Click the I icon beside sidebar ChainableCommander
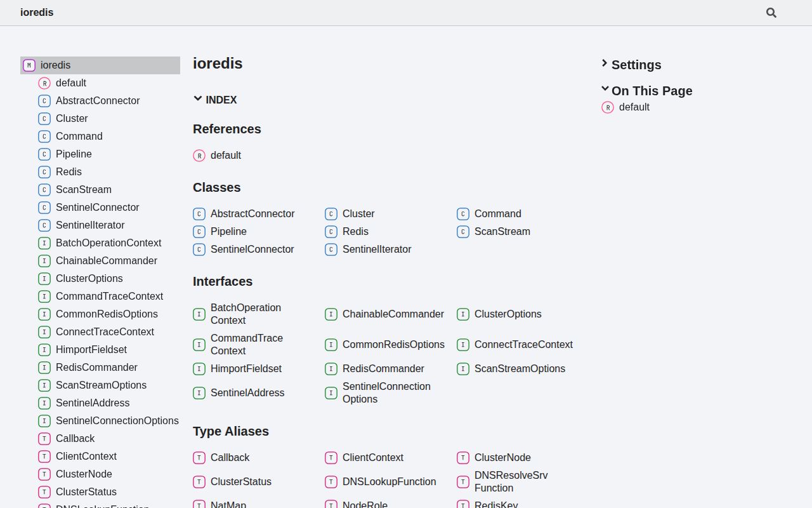 [x=44, y=261]
